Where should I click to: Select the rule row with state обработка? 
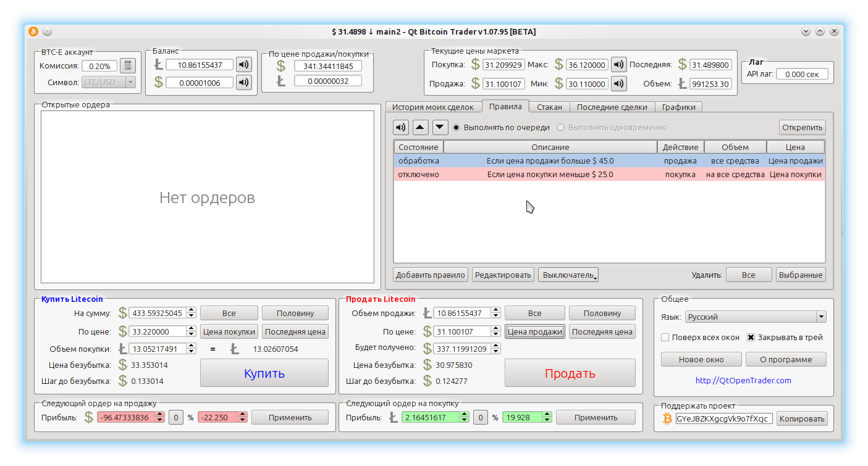pos(609,160)
